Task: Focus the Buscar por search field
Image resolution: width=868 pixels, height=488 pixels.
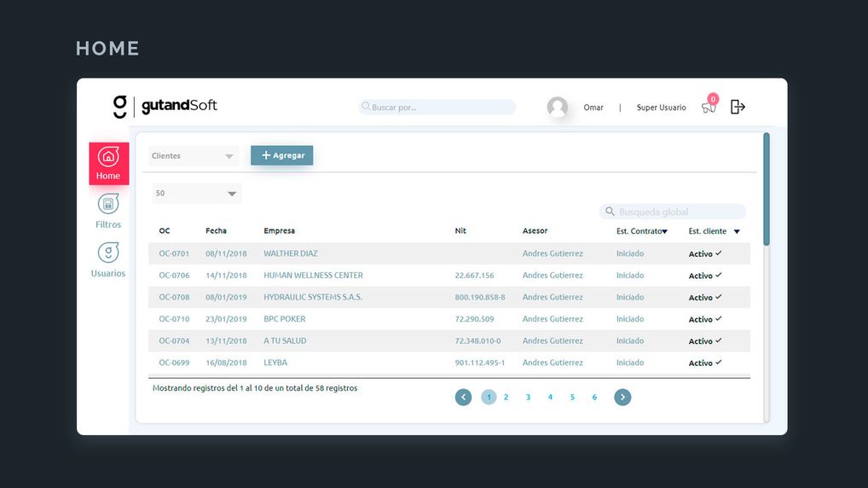Action: point(437,107)
